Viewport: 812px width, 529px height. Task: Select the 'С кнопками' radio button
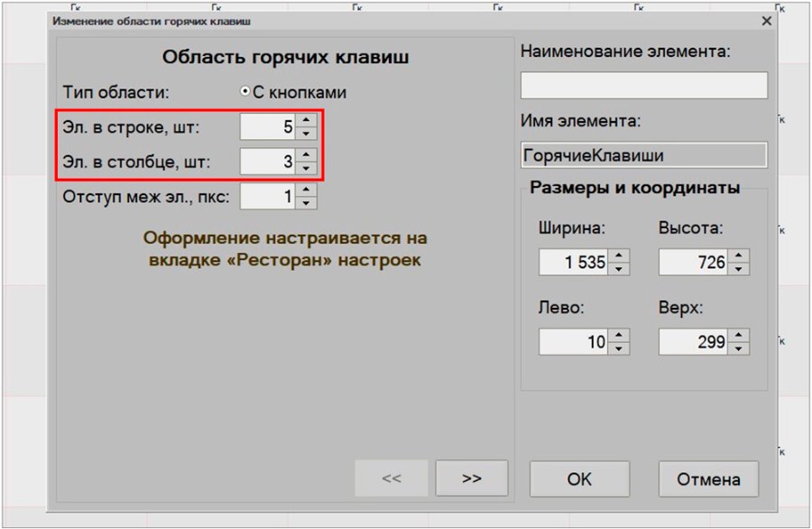pyautogui.click(x=245, y=92)
